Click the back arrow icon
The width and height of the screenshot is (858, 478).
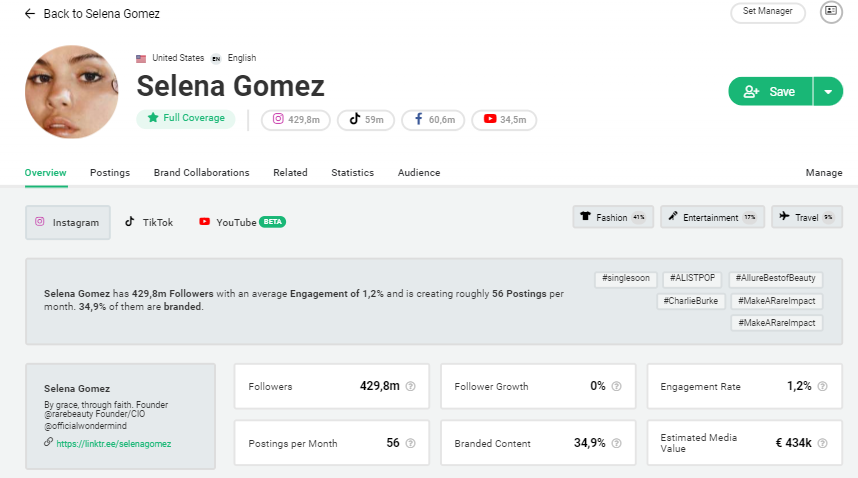click(30, 14)
